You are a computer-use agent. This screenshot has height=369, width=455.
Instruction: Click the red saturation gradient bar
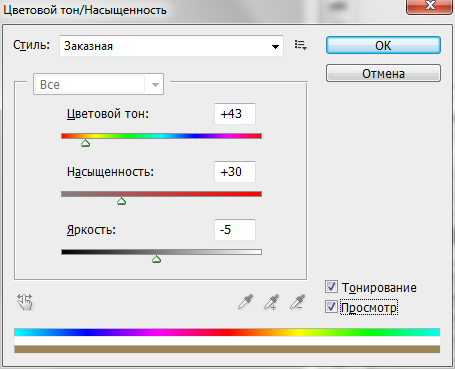(x=161, y=194)
